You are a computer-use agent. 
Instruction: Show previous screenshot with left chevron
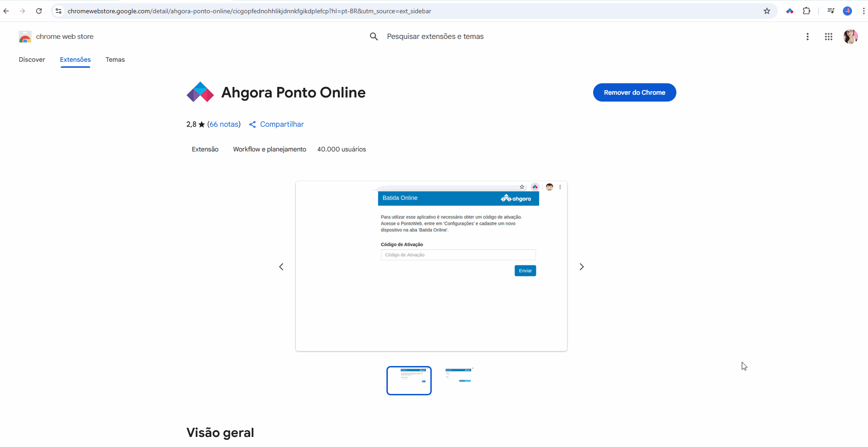point(281,267)
